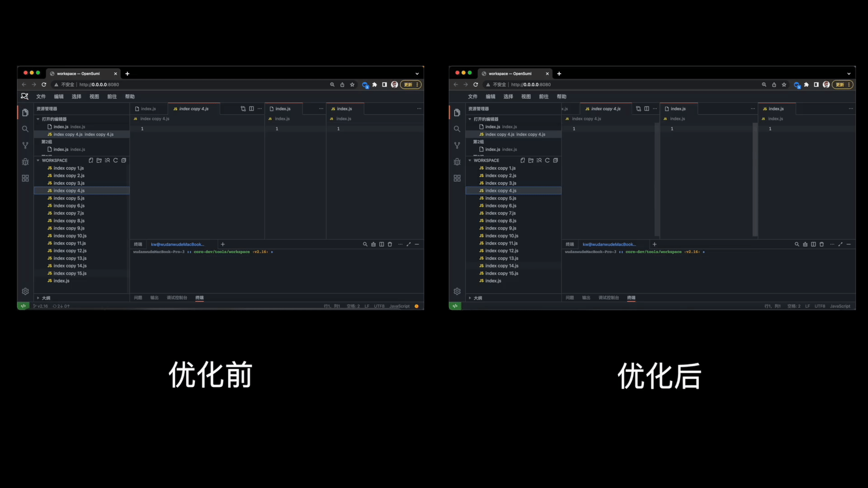Image resolution: width=868 pixels, height=488 pixels.
Task: Toggle the terminal split view
Action: click(x=381, y=244)
